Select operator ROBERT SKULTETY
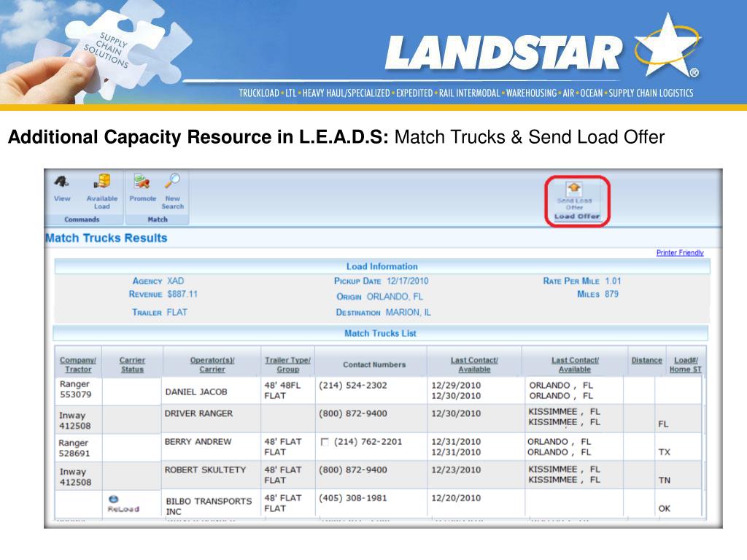This screenshot has height=560, width=747. pyautogui.click(x=205, y=470)
